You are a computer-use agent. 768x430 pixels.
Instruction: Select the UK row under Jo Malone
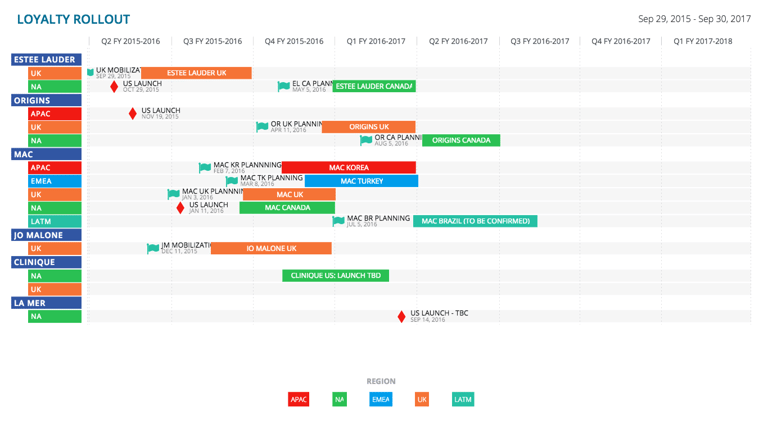(x=55, y=248)
